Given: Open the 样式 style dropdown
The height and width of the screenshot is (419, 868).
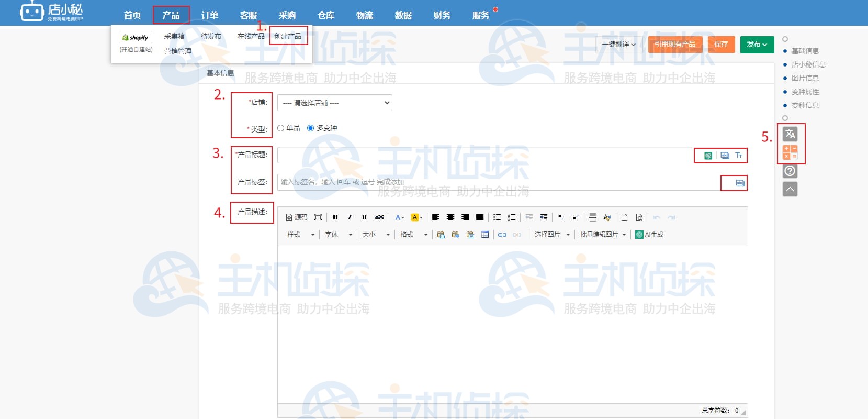Looking at the screenshot, I should 301,235.
